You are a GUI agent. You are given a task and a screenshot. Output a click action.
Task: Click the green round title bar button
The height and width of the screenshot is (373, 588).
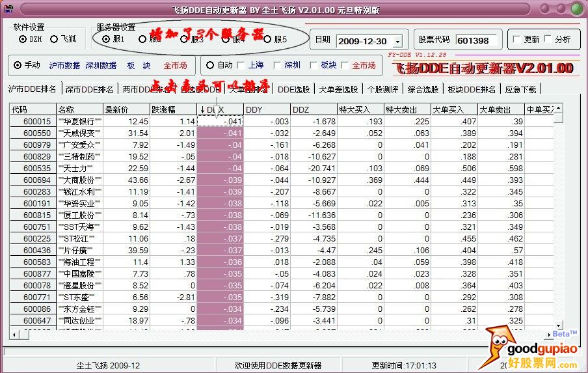coord(578,8)
